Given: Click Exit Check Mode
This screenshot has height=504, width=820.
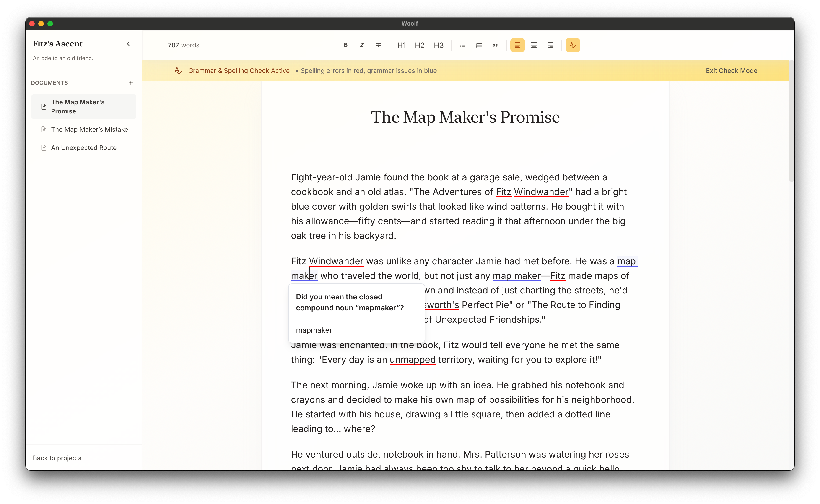Looking at the screenshot, I should (731, 71).
